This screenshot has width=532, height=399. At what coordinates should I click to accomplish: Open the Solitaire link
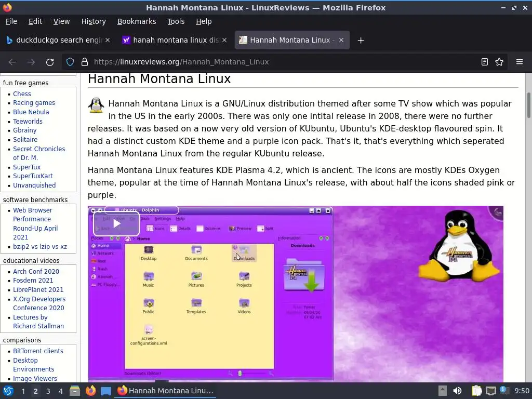pos(25,139)
